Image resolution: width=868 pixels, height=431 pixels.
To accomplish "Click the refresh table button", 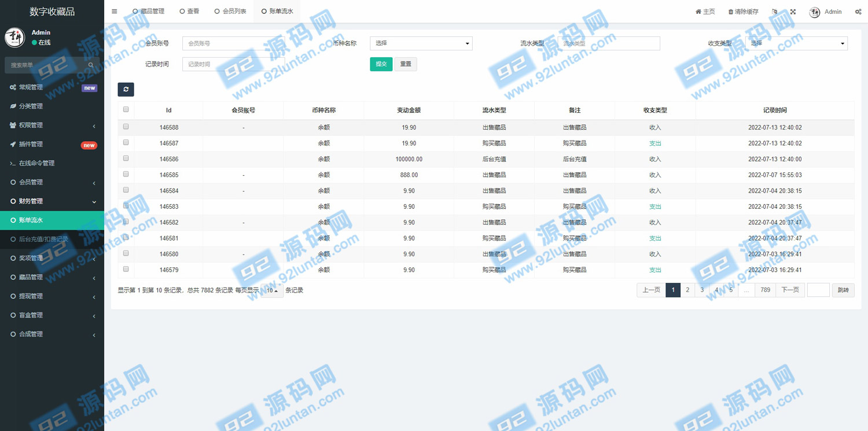I will [x=126, y=89].
